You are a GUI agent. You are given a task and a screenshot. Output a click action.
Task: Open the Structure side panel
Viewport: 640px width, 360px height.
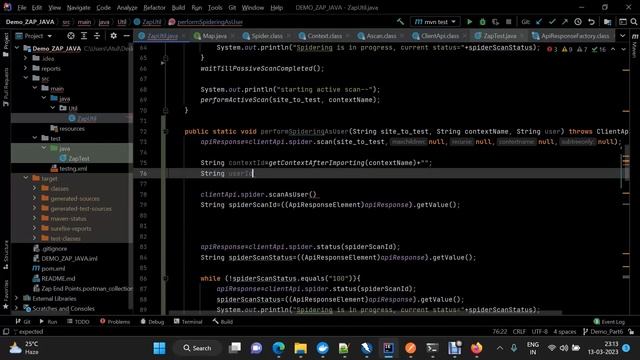click(6, 255)
